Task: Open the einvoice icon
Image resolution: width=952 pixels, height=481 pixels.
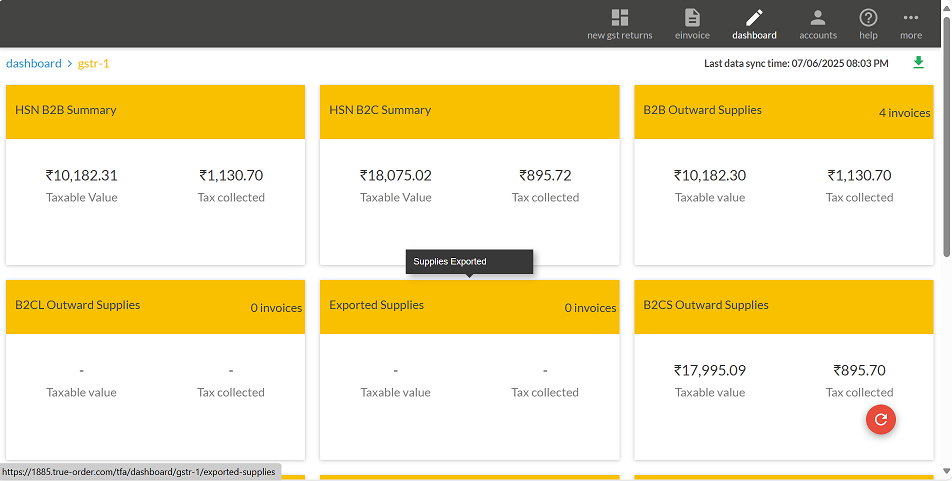Action: point(692,18)
